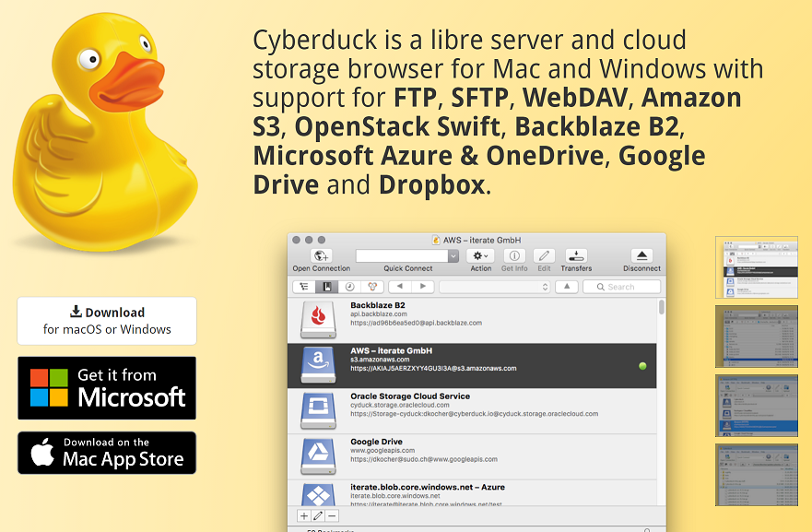Viewport: 812px width, 532px height.
Task: Select the Backblaze B2 flame drive icon
Action: (318, 320)
